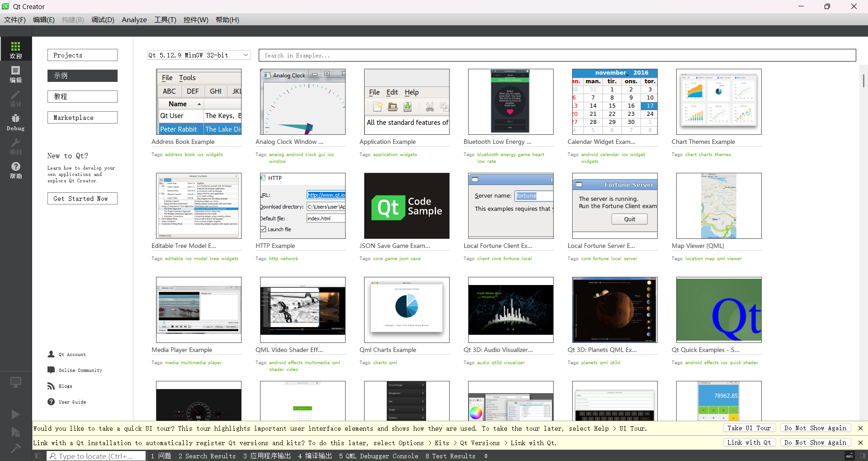Click the User Guide question icon

tap(51, 402)
